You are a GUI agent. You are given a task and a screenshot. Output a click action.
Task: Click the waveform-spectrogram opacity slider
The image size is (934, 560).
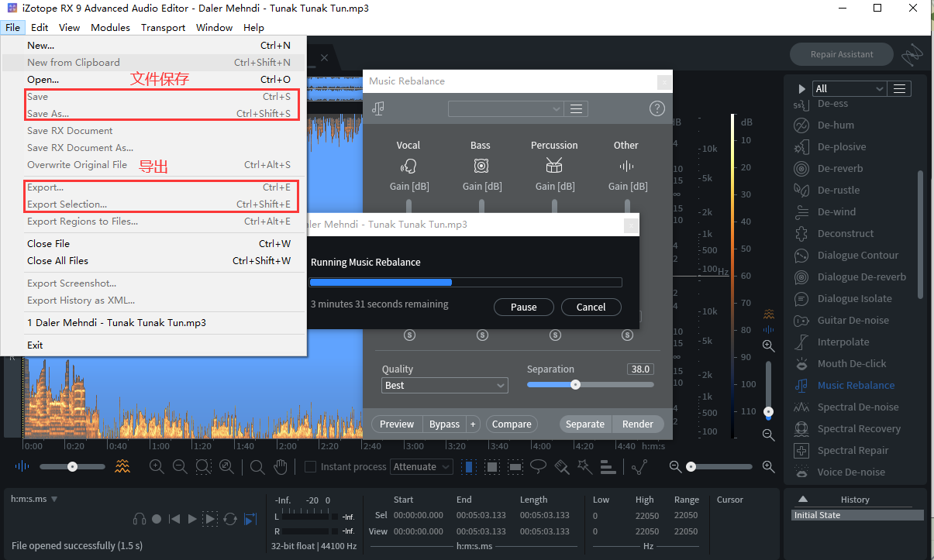click(72, 466)
